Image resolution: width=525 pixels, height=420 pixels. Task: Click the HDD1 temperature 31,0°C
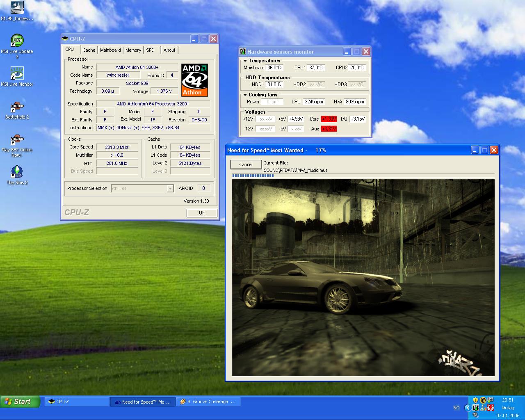click(274, 84)
